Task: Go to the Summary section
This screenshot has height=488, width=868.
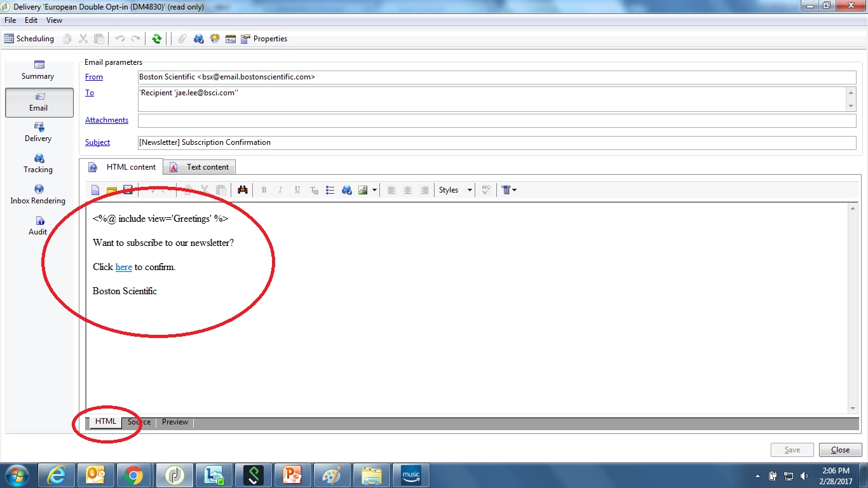Action: point(38,70)
